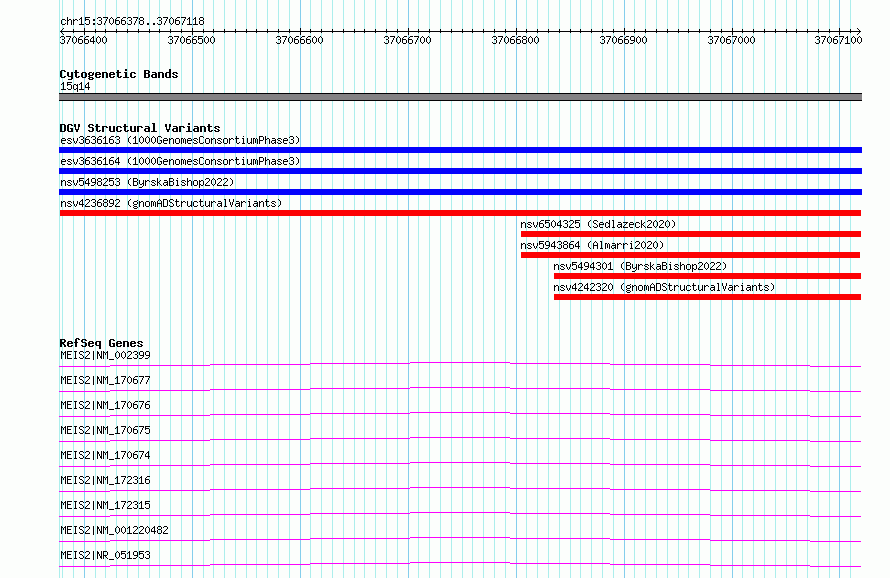Click the MEIS2|NM_172316 transcript label
The image size is (890, 578).
pyautogui.click(x=106, y=480)
